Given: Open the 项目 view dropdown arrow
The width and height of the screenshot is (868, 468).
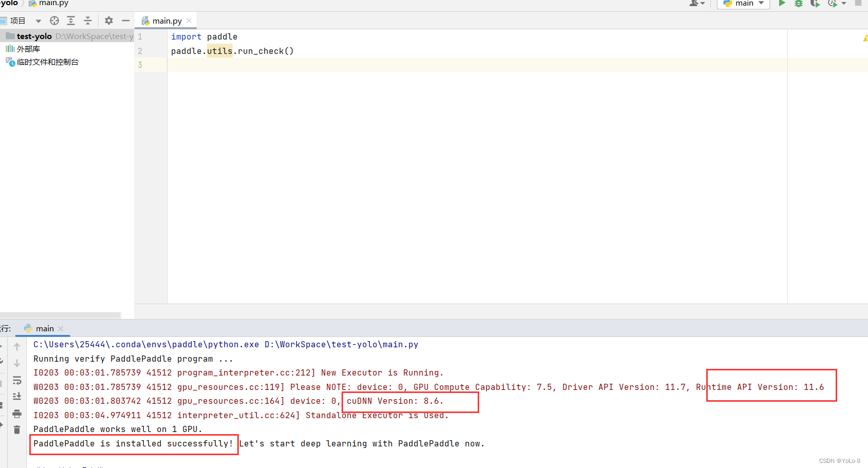Looking at the screenshot, I should [x=39, y=21].
